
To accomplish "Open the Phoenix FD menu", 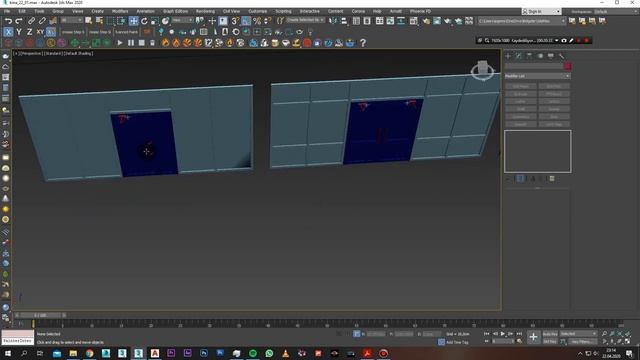I will coord(420,11).
